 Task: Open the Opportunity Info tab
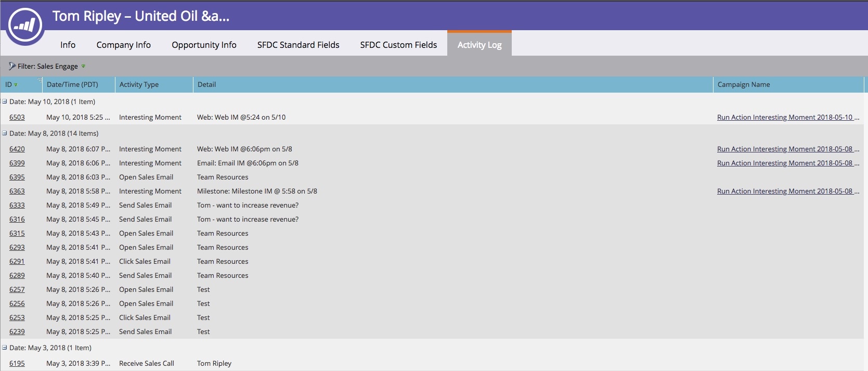(204, 45)
